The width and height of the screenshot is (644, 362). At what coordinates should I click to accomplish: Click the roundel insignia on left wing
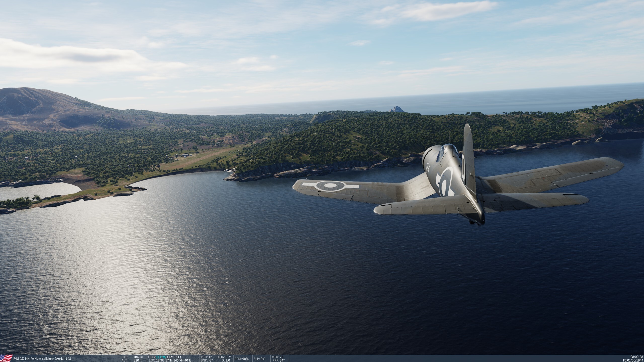pyautogui.click(x=330, y=186)
